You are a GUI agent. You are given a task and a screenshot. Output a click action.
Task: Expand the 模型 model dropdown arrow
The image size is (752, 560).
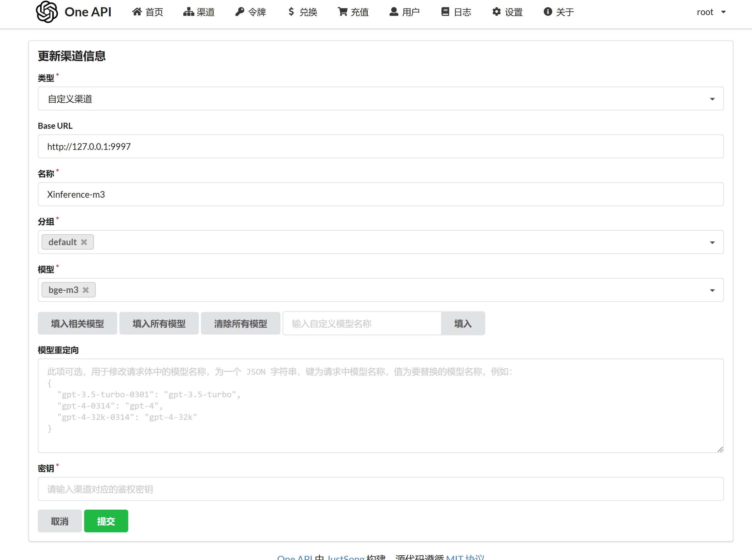(x=712, y=290)
